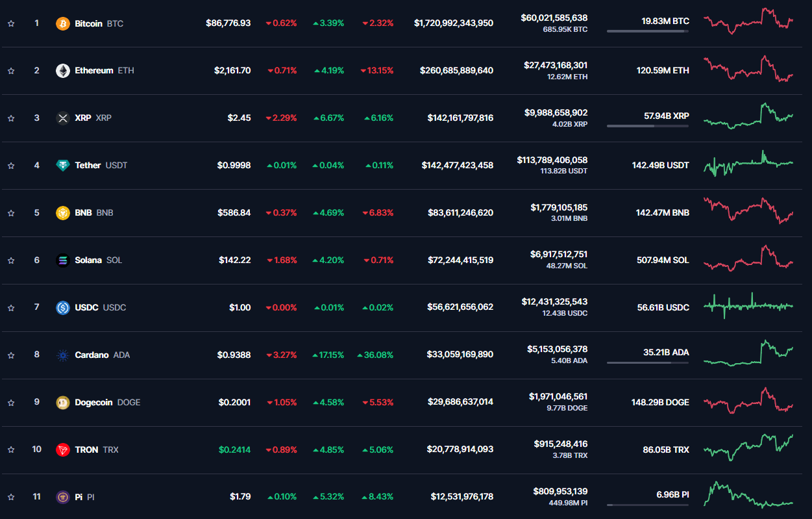This screenshot has height=519, width=812.
Task: Open Dogecoin's 7-day sparkline chart
Action: (x=748, y=400)
